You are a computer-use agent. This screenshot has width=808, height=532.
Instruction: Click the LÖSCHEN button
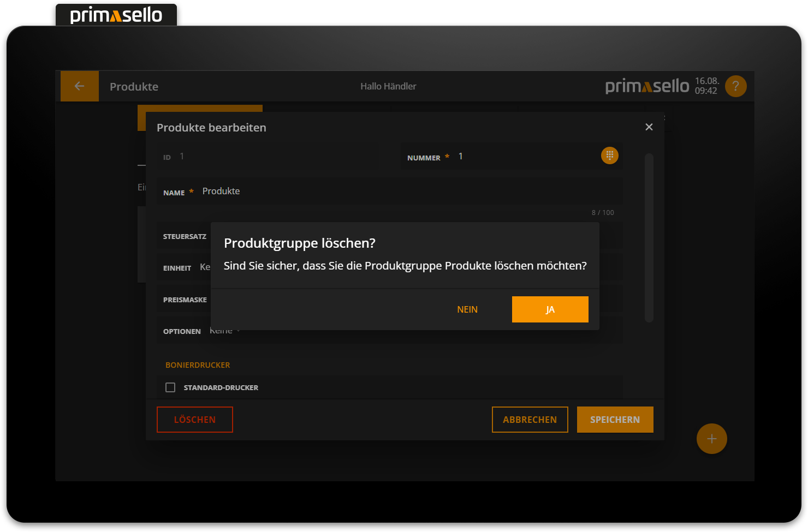click(194, 419)
